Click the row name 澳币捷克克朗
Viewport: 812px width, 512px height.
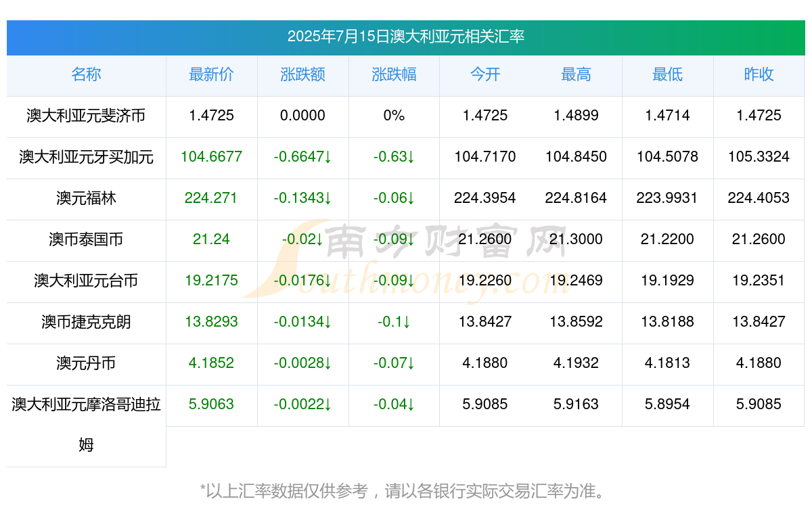[x=86, y=322]
